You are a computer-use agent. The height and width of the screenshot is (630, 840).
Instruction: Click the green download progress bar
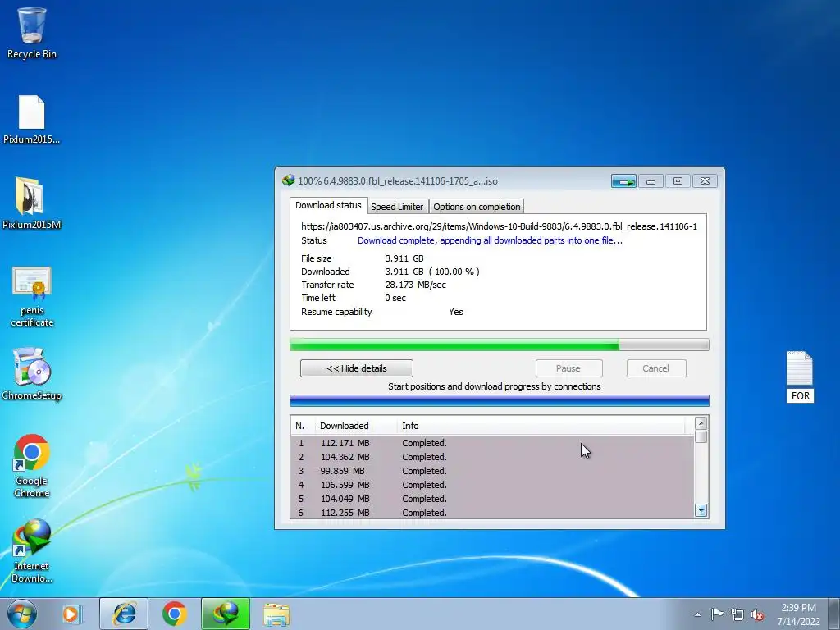500,345
